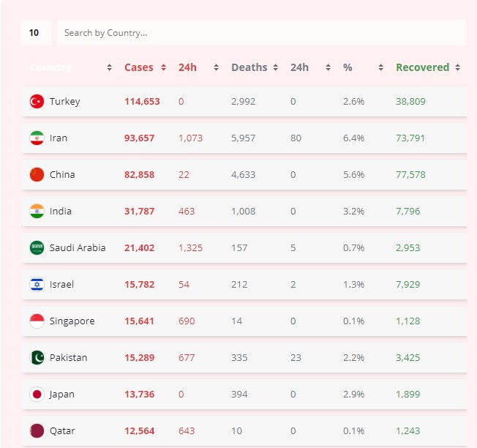
Task: Select the Singapore country name
Action: click(x=72, y=321)
